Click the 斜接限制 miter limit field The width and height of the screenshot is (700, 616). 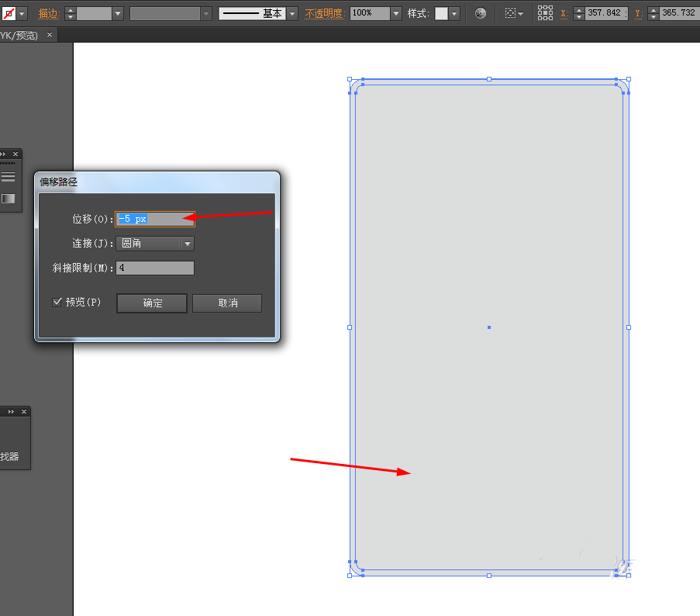(155, 268)
